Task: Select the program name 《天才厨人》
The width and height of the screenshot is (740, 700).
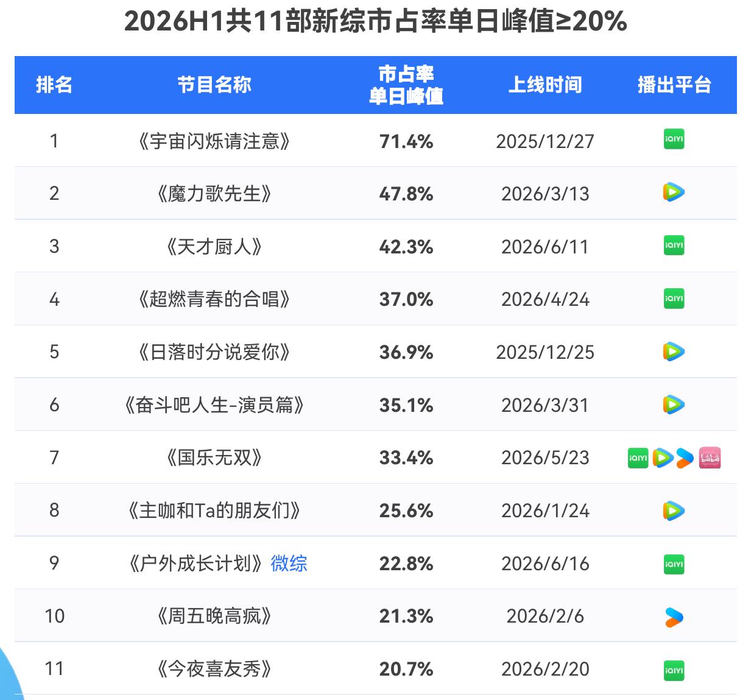Action: tap(214, 246)
